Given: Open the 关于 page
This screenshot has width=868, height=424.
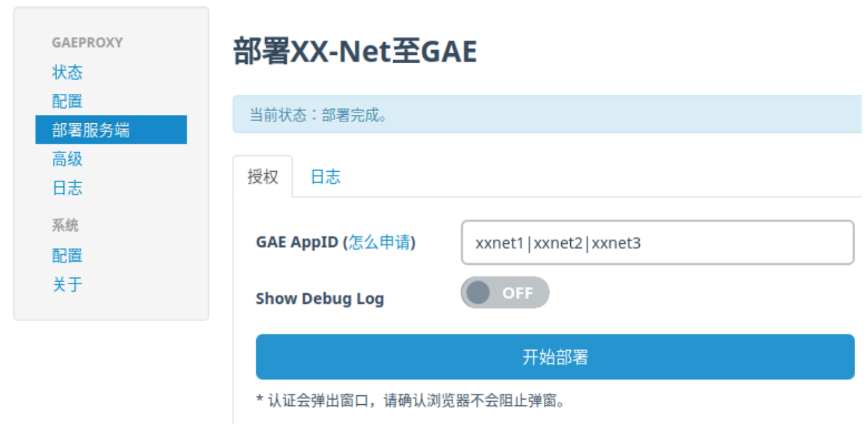Looking at the screenshot, I should pyautogui.click(x=67, y=284).
